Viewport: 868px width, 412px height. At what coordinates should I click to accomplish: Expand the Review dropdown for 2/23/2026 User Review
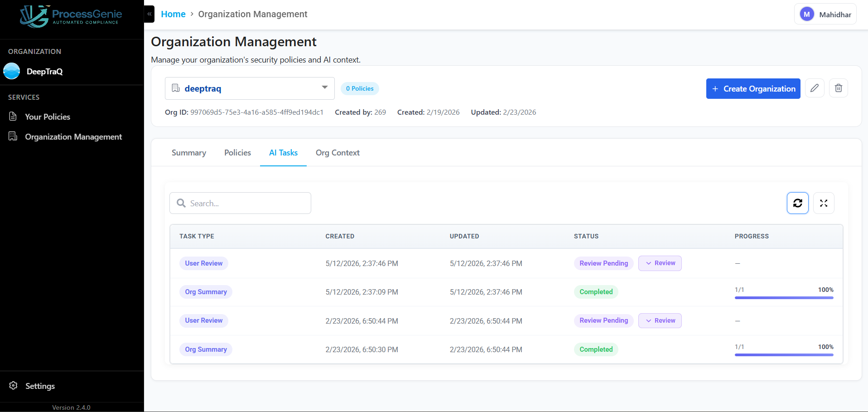pos(660,320)
